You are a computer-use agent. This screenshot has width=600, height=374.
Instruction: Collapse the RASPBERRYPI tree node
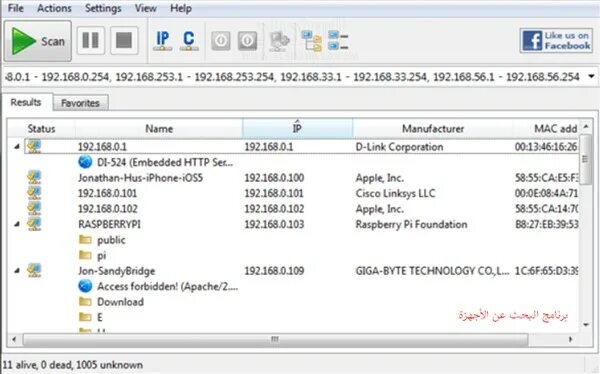coord(17,224)
